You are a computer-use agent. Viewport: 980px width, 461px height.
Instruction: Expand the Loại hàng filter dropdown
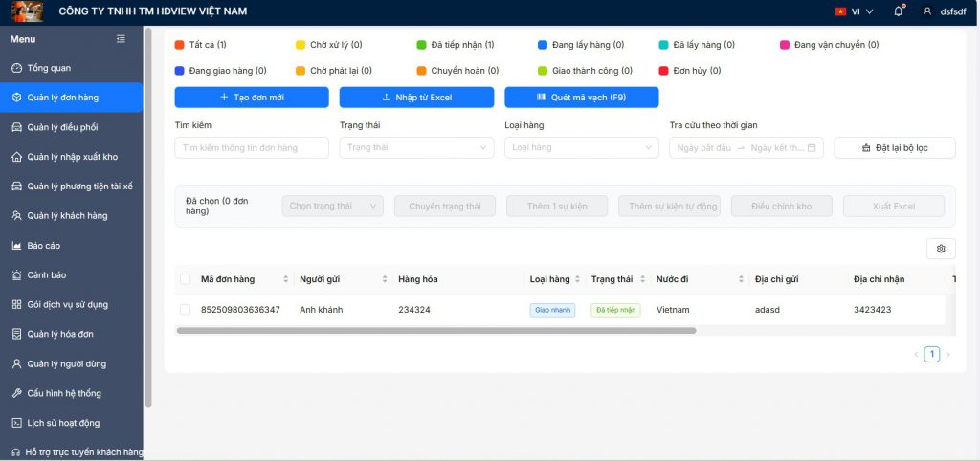click(581, 147)
